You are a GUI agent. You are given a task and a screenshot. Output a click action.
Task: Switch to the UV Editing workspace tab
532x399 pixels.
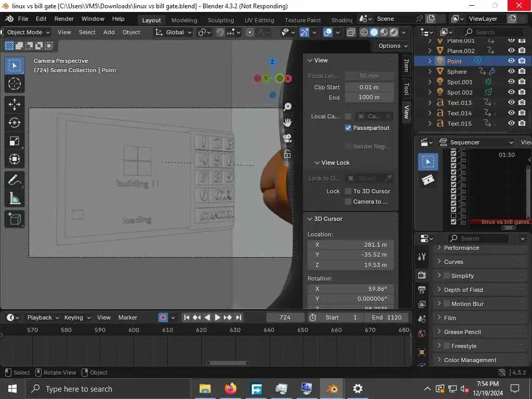coord(259,20)
